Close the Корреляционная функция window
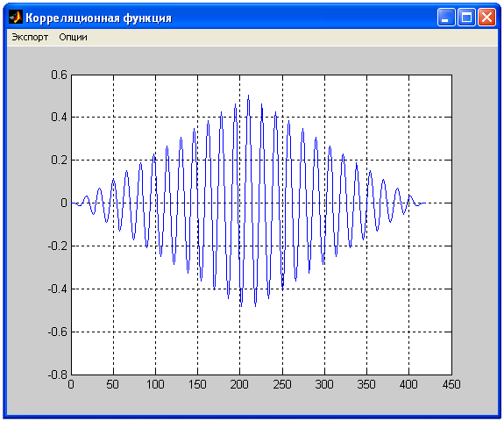This screenshot has width=504, height=421. (x=486, y=17)
